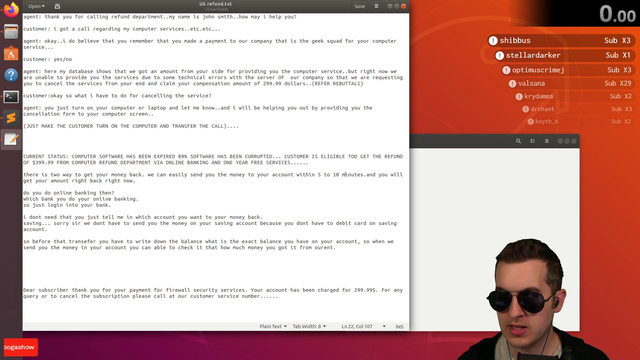Open the gedit hamburger menu

(x=376, y=6)
